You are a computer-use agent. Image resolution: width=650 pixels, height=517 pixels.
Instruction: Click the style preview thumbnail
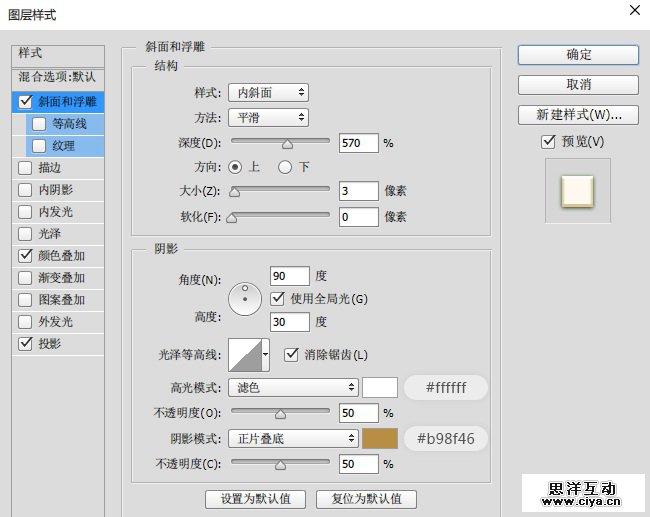pos(577,189)
